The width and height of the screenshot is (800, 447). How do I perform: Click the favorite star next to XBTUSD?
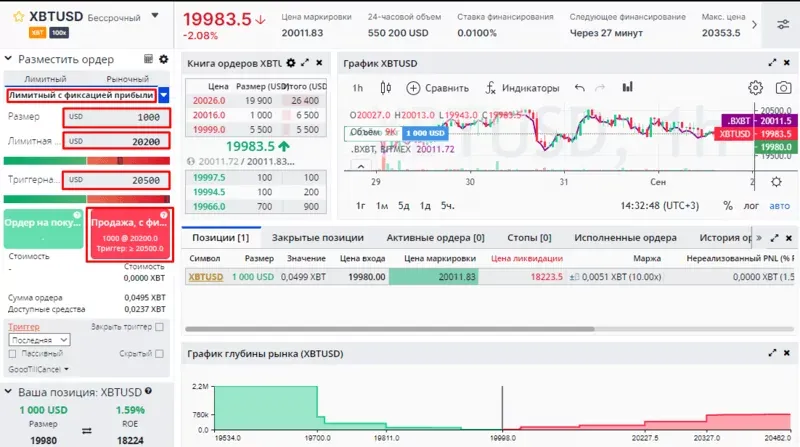pos(18,17)
